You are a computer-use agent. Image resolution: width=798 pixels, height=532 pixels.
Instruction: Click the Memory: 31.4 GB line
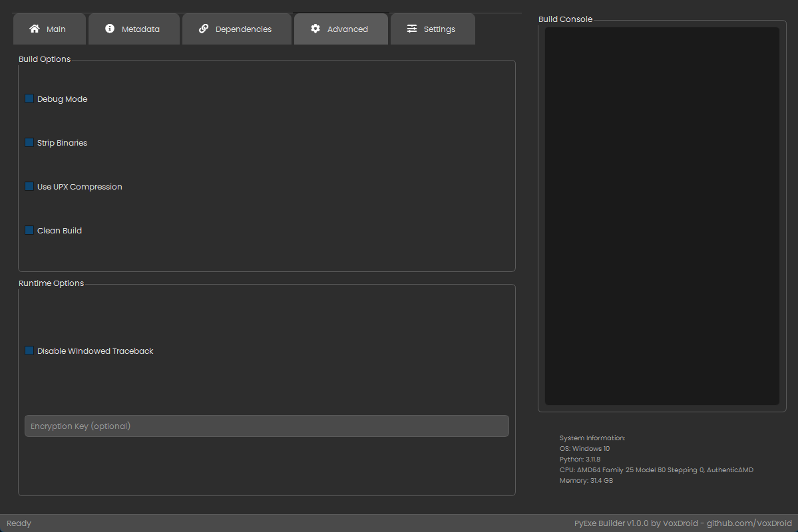click(x=586, y=481)
